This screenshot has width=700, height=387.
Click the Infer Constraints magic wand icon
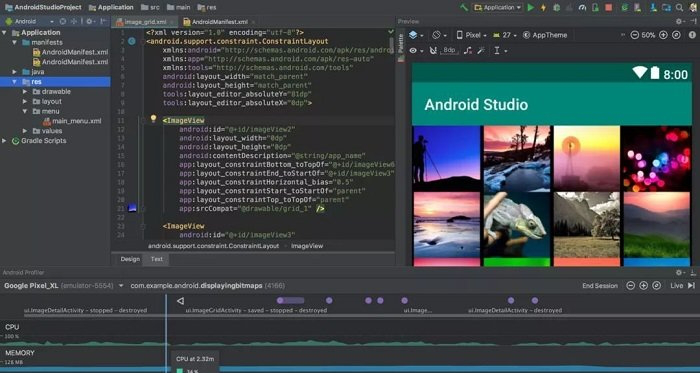tap(481, 50)
